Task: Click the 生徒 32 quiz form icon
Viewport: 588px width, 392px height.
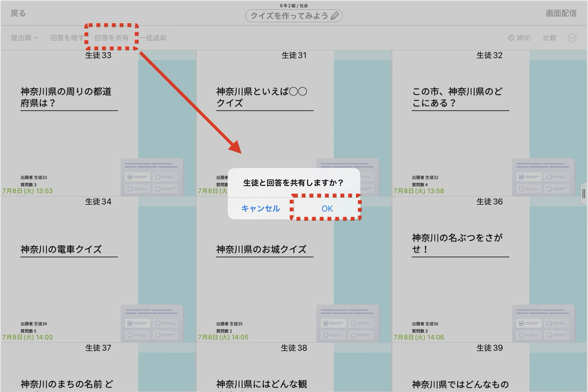Action: pos(543,177)
